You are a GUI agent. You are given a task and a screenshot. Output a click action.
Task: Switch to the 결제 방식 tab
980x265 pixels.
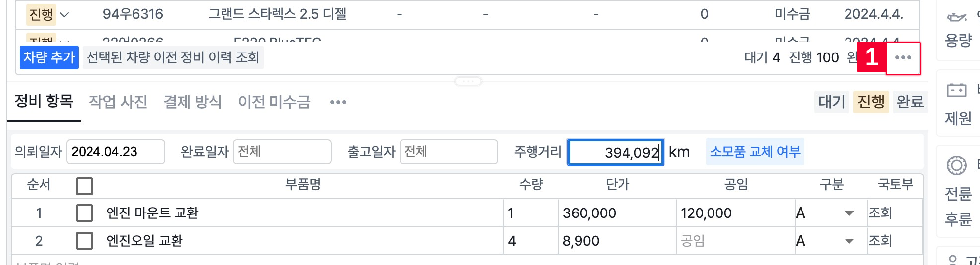click(x=192, y=102)
